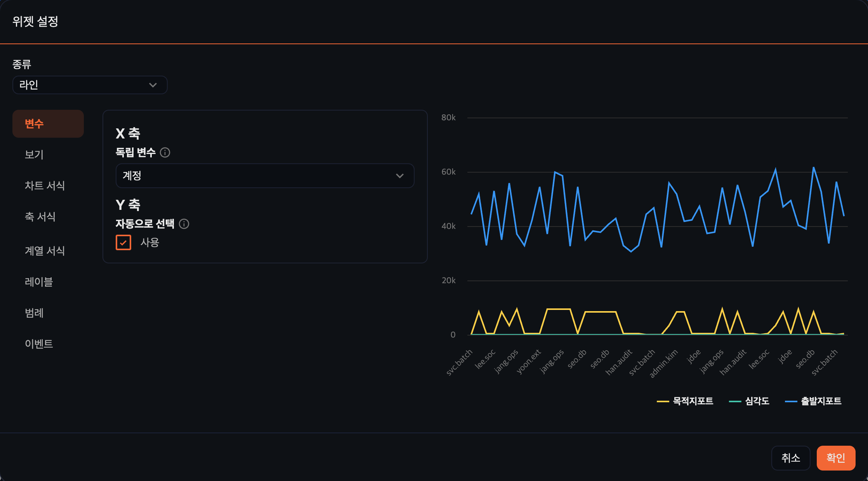Click info icon beside 자동으로 선택
The image size is (868, 481).
click(184, 224)
